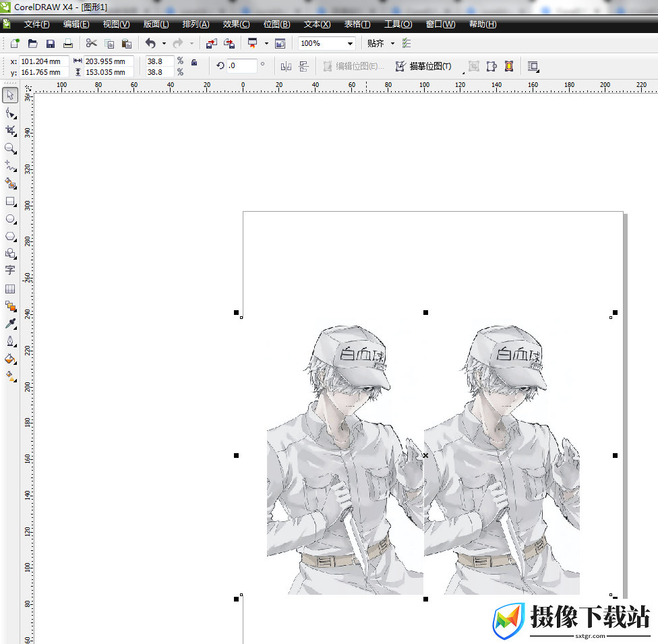The height and width of the screenshot is (644, 658).
Task: Select the Interactive Fill tool
Action: point(10,376)
